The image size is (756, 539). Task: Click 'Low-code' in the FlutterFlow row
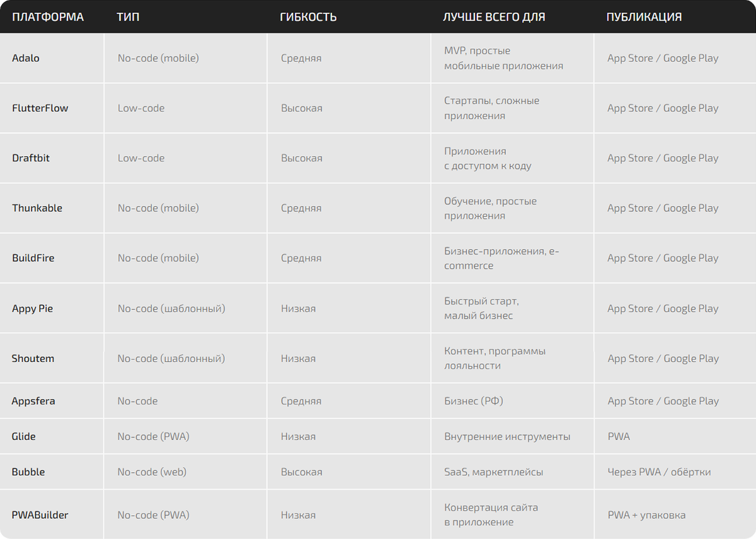pyautogui.click(x=141, y=108)
